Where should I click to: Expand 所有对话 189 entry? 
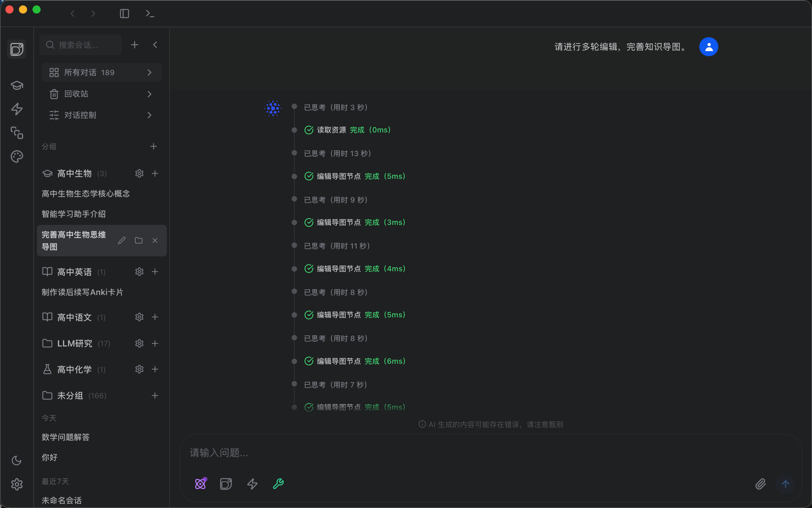click(101, 72)
